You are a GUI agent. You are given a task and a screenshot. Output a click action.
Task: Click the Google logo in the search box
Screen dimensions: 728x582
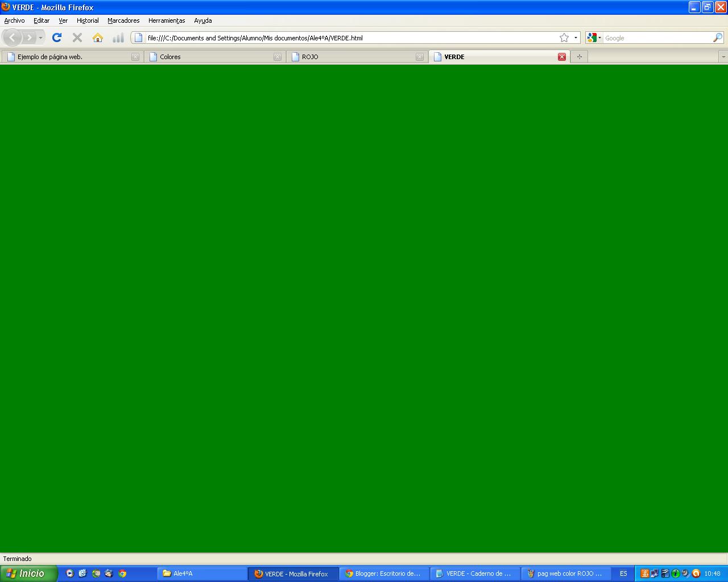pyautogui.click(x=591, y=38)
